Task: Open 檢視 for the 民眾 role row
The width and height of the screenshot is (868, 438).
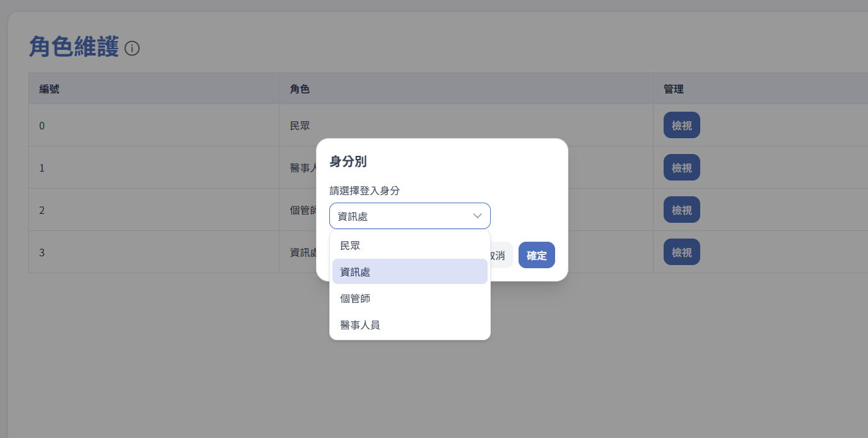Action: (x=681, y=125)
